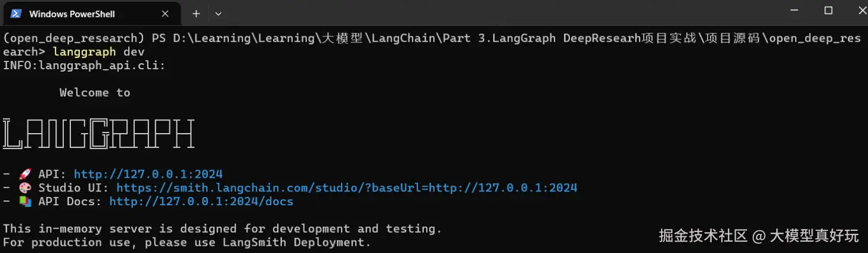Open the API Docs /docs link
The height and width of the screenshot is (253, 868).
[x=201, y=202]
